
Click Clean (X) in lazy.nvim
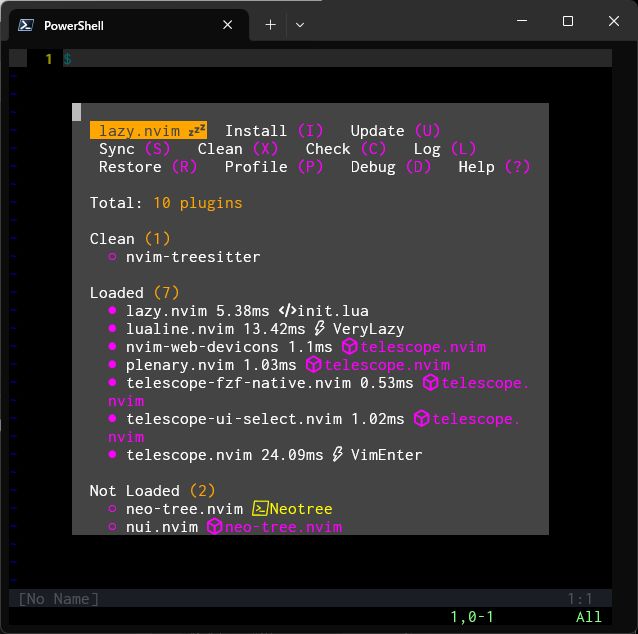click(x=238, y=149)
